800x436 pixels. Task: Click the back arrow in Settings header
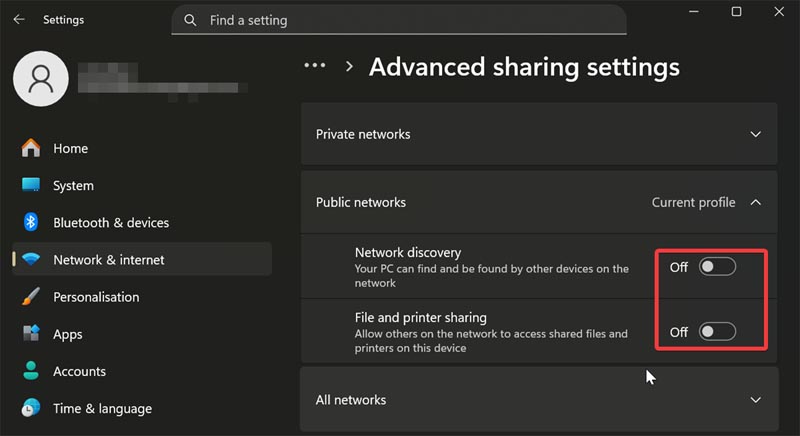[18, 19]
